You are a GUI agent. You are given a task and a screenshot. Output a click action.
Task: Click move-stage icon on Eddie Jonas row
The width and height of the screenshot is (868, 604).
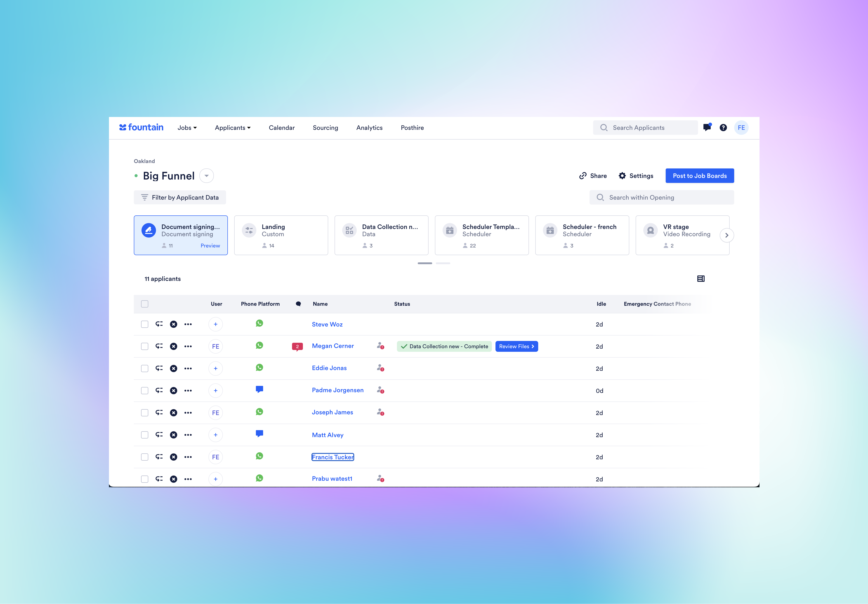pyautogui.click(x=159, y=368)
